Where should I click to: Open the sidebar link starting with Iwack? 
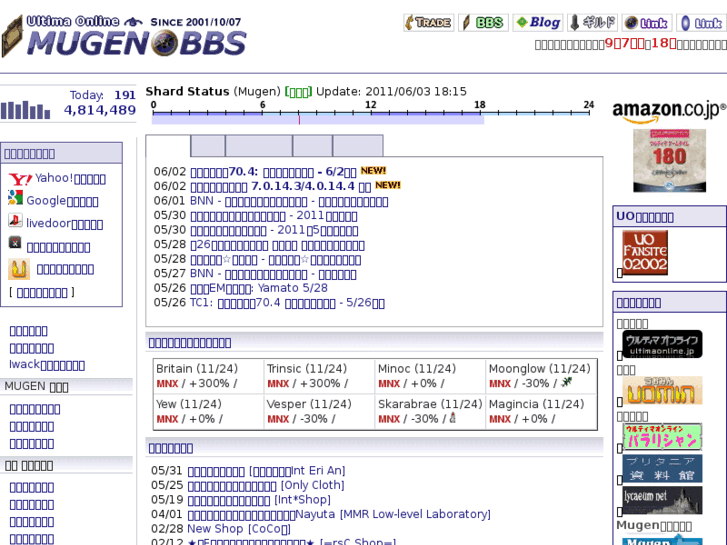[x=47, y=365]
